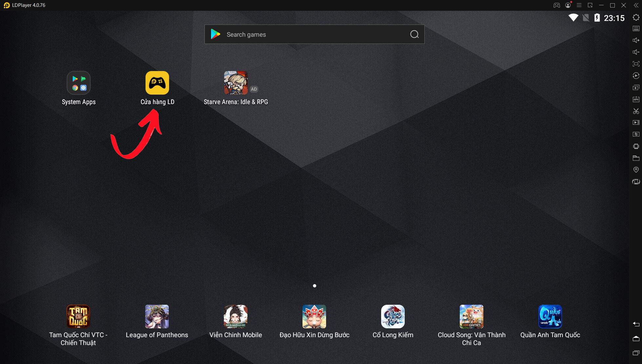This screenshot has height=364, width=642.
Task: Open the shared folder icon
Action: click(636, 158)
